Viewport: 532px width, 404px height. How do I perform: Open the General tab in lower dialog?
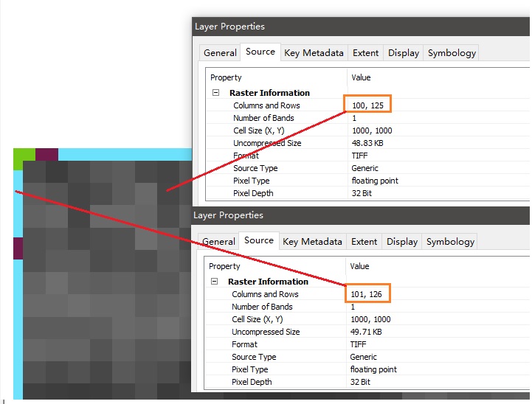[x=218, y=242]
